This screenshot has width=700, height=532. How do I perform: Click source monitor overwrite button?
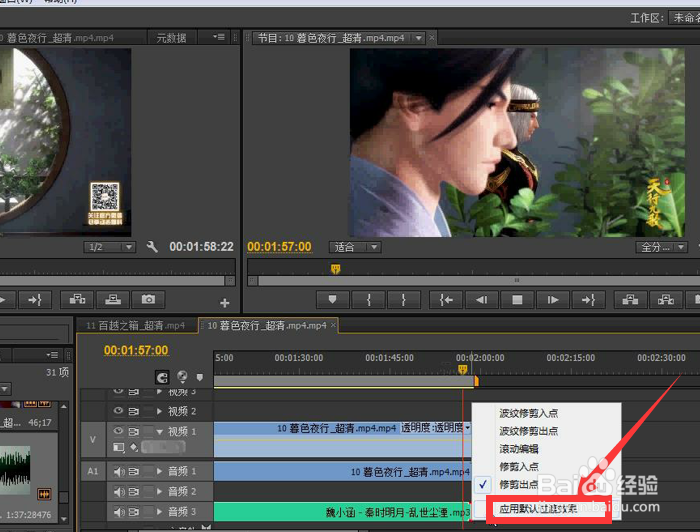coord(112,300)
